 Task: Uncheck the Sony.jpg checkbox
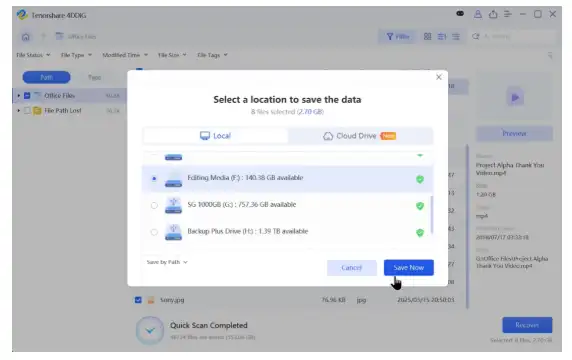coord(138,300)
